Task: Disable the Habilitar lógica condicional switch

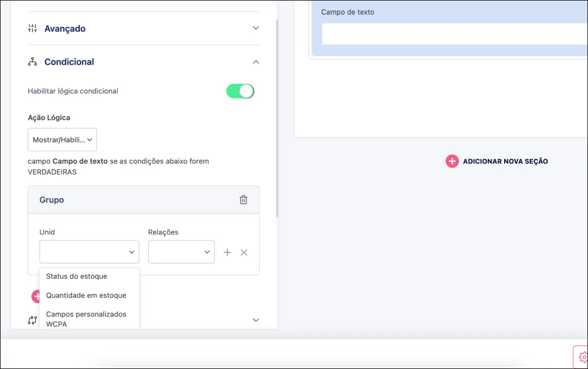Action: [x=240, y=91]
